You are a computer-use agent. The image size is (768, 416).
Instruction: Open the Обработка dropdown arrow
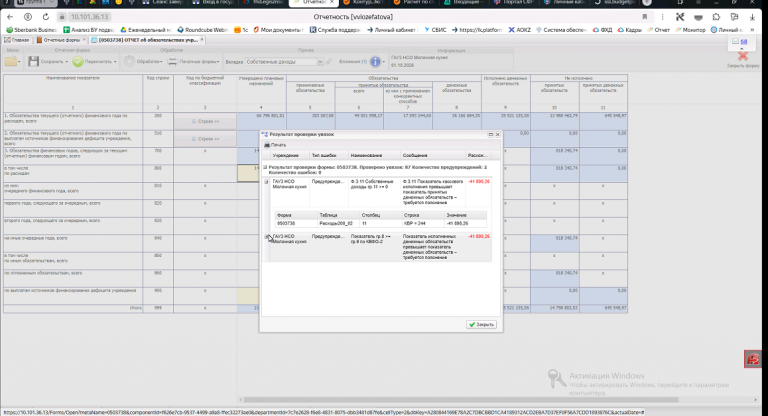click(161, 62)
